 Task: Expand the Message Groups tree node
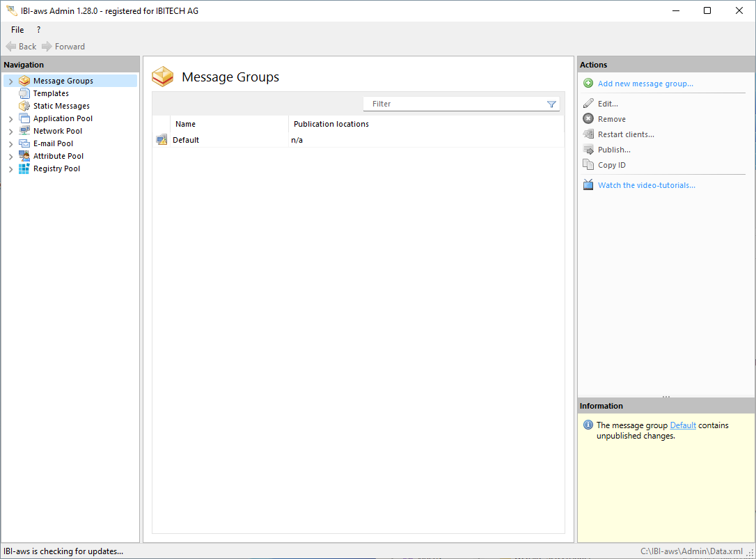[x=10, y=81]
